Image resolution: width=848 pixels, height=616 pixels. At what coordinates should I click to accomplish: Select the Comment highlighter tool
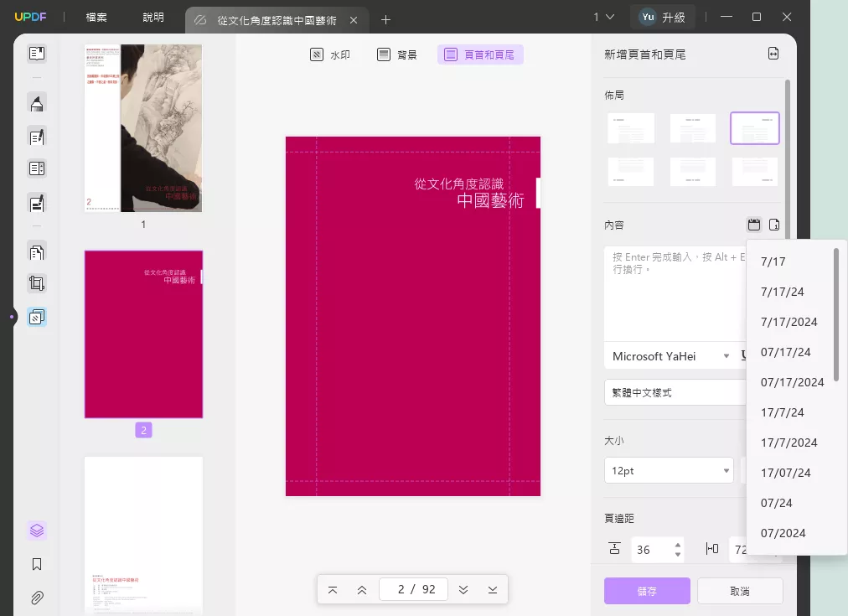37,103
